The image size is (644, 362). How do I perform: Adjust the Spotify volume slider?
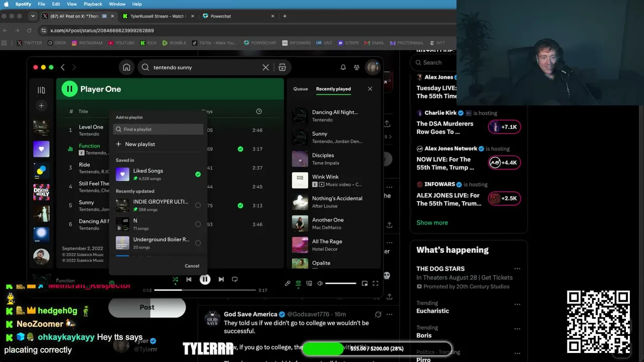[341, 284]
